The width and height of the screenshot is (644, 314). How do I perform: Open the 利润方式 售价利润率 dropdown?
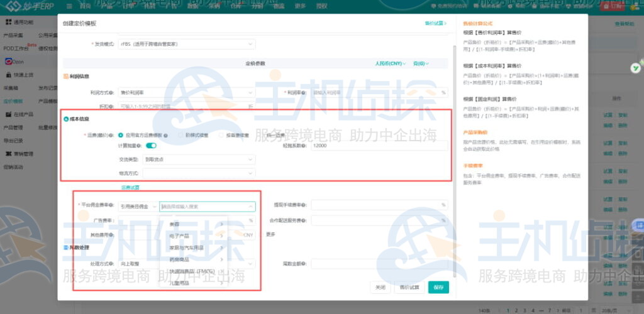pos(186,93)
